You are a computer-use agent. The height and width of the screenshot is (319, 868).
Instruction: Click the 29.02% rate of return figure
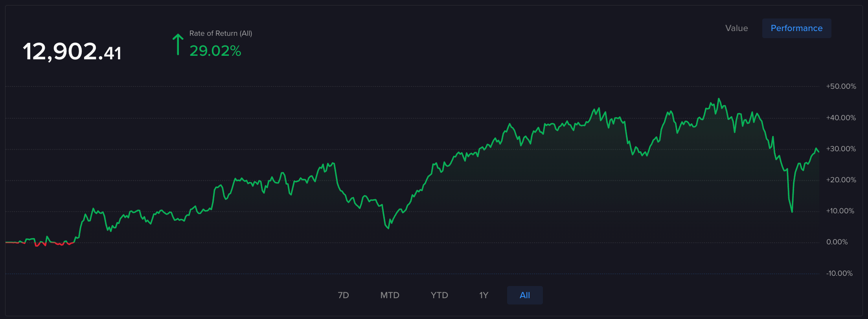tap(215, 51)
